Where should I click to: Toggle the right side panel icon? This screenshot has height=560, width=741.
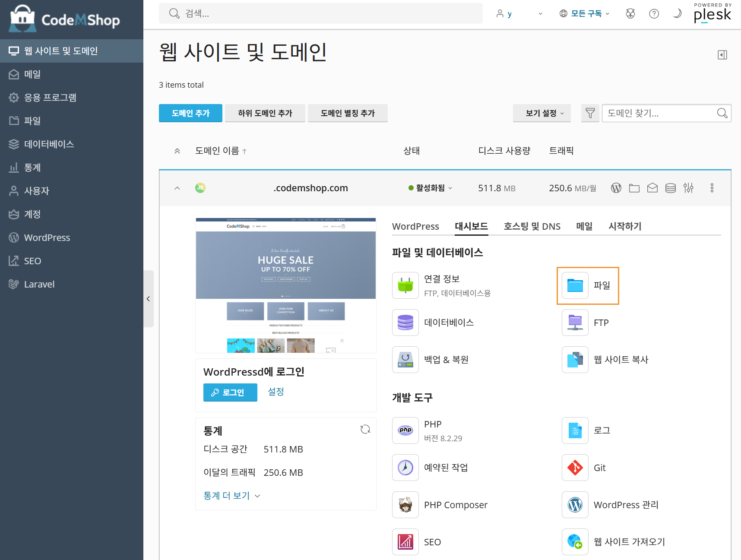[722, 55]
